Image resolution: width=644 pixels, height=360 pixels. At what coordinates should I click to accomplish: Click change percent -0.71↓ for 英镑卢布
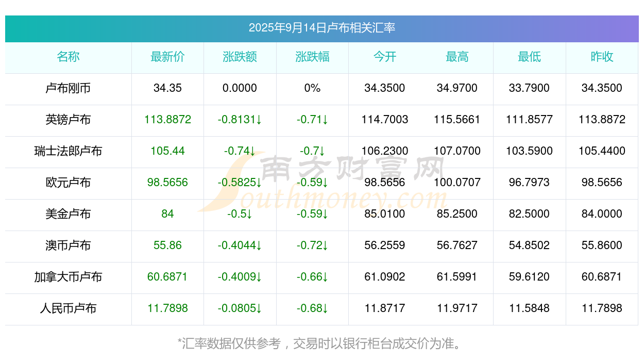(312, 120)
